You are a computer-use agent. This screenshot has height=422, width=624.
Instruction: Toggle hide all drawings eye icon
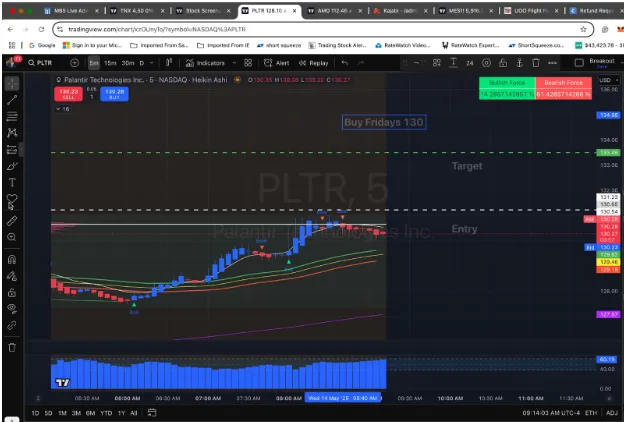tap(12, 309)
